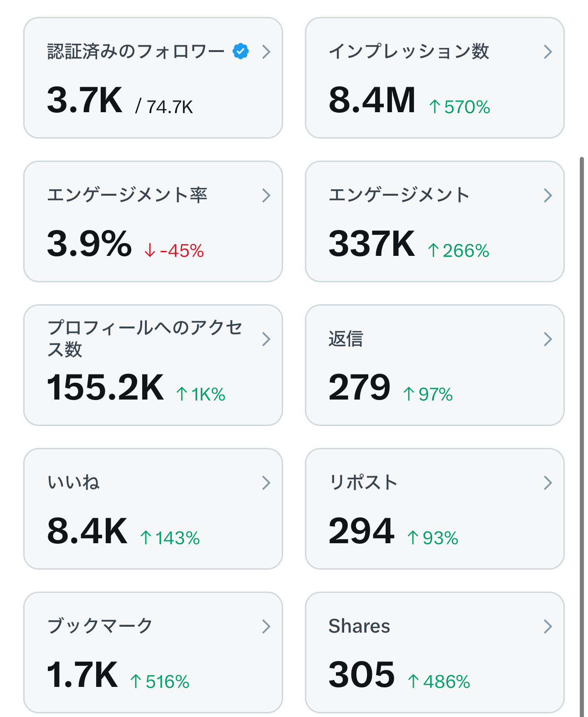Expand the エンゲージメント card chevron
588x717 pixels.
(548, 196)
